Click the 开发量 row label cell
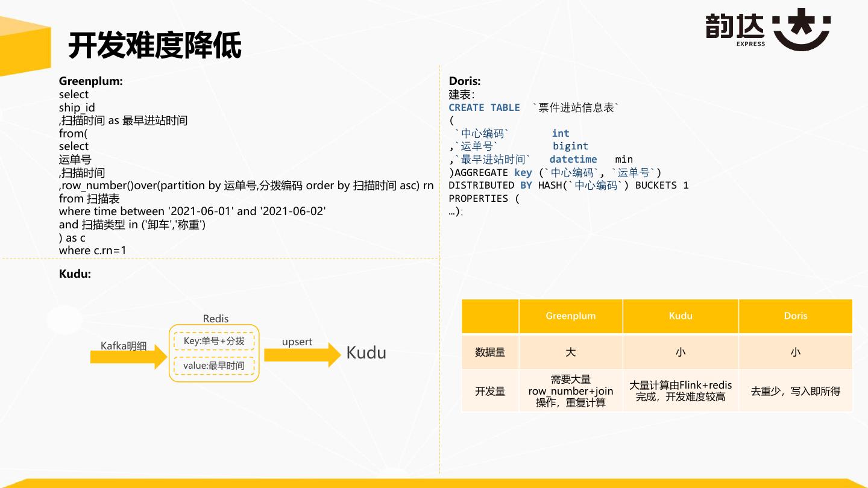The width and height of the screenshot is (868, 488). click(490, 391)
